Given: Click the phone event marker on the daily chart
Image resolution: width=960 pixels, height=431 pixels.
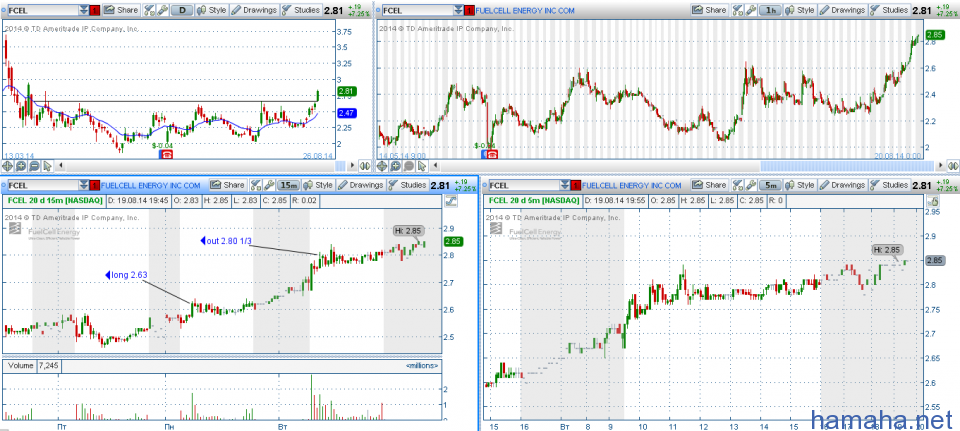Looking at the screenshot, I should [x=167, y=155].
